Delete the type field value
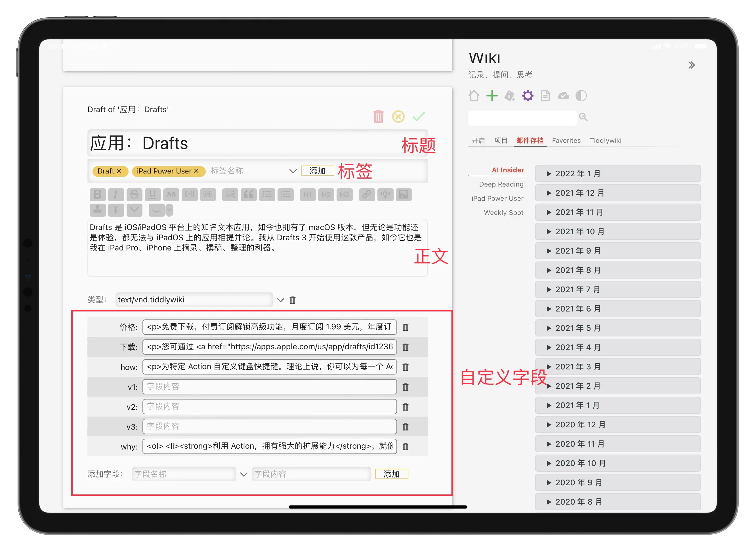This screenshot has height=552, width=756. (x=293, y=300)
